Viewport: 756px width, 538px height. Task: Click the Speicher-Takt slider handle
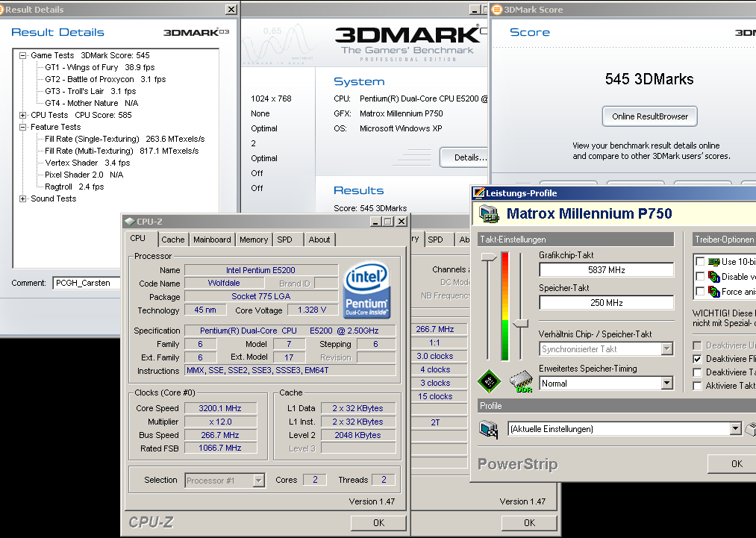tap(520, 324)
